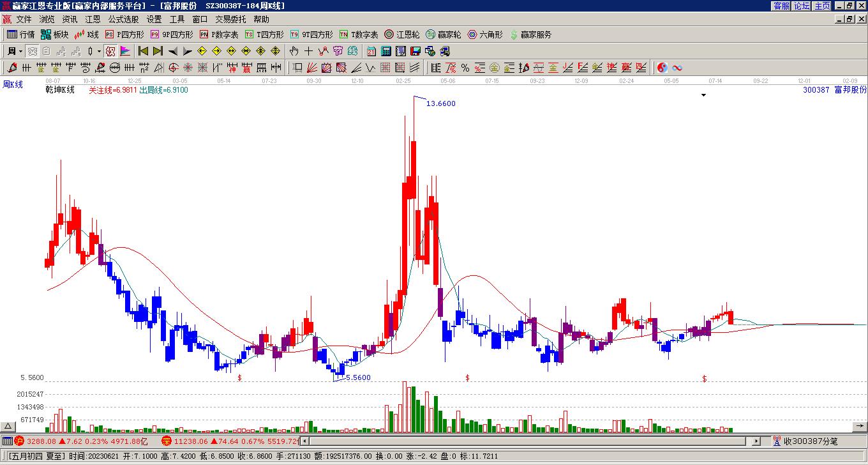
Task: Click the 300387 富邦股份 stock label
Action: (835, 90)
